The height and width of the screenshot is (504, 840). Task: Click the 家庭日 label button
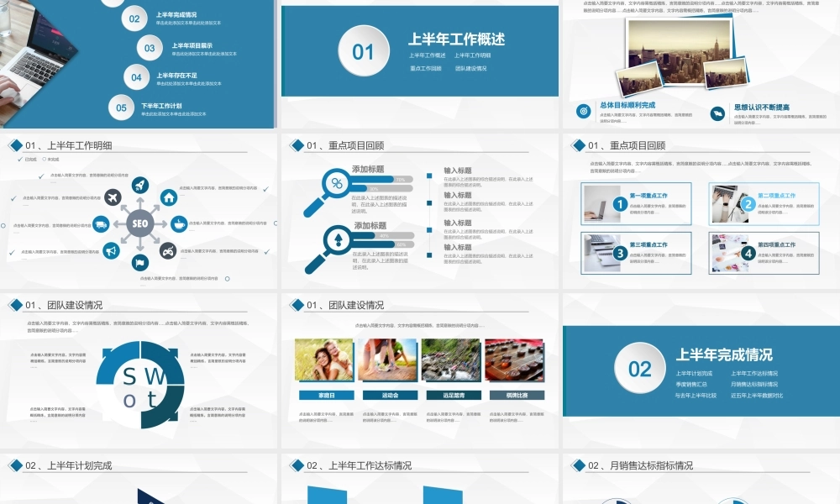[x=324, y=395]
